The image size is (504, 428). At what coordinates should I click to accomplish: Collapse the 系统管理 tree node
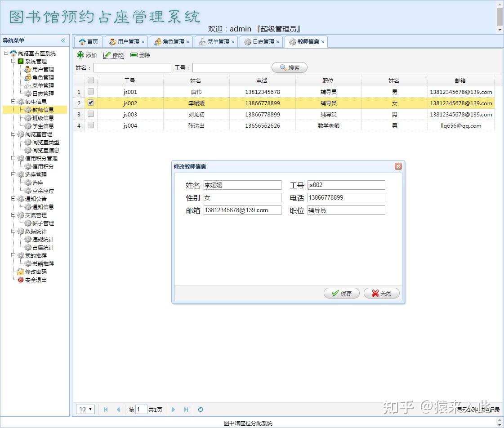13,61
